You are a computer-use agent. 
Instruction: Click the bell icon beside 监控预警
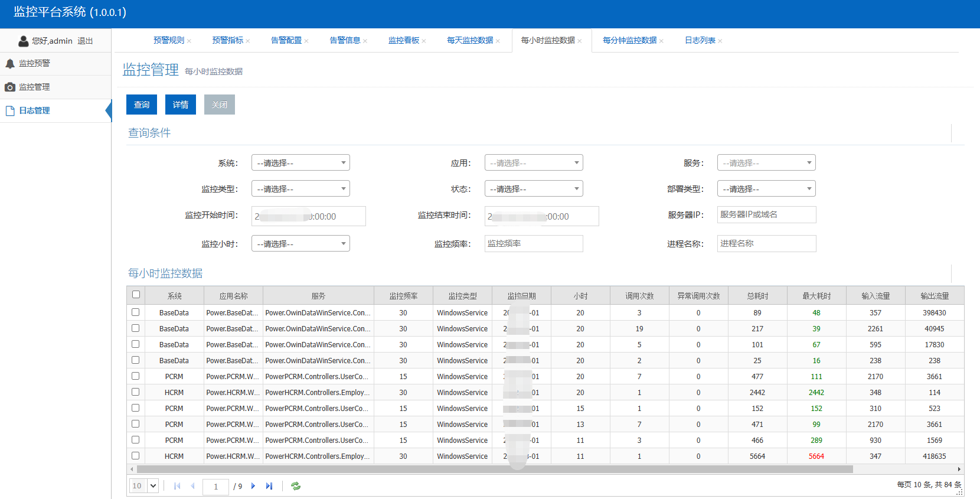[x=10, y=64]
